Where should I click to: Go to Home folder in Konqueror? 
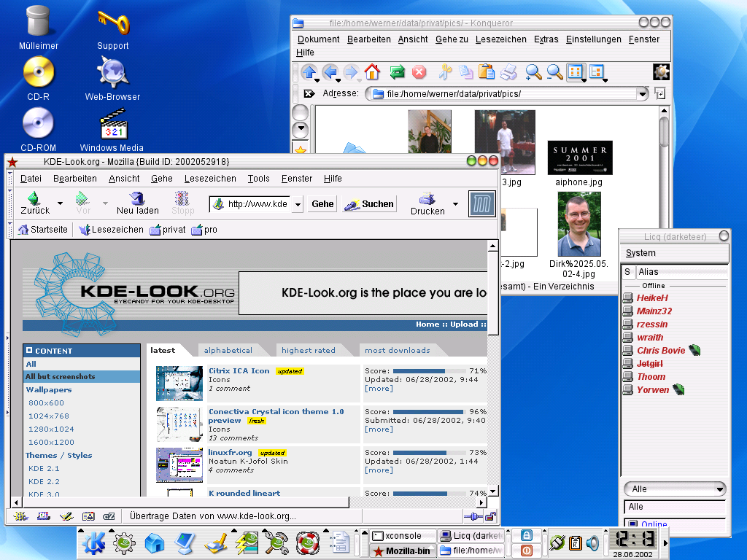(x=372, y=72)
